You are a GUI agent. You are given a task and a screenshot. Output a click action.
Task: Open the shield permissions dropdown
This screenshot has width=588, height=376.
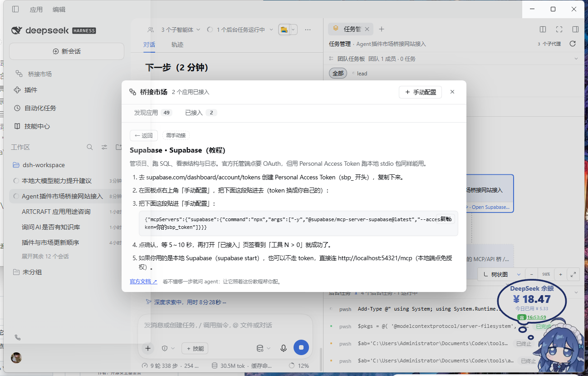168,348
